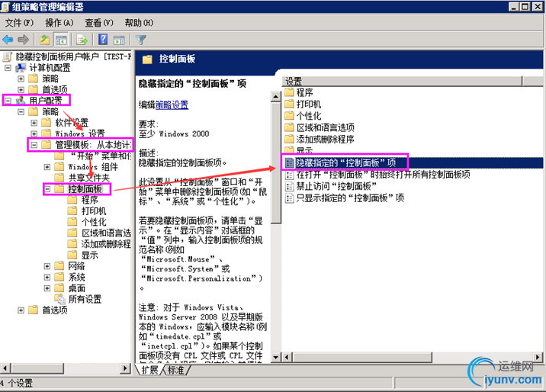Expand the Windows 设置 tree node

(34, 133)
